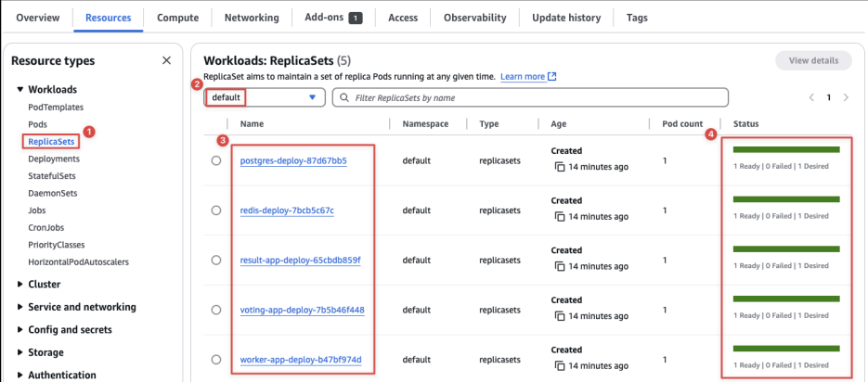Select Deployments in resource types
Viewport: 868px width, 382px height.
54,159
